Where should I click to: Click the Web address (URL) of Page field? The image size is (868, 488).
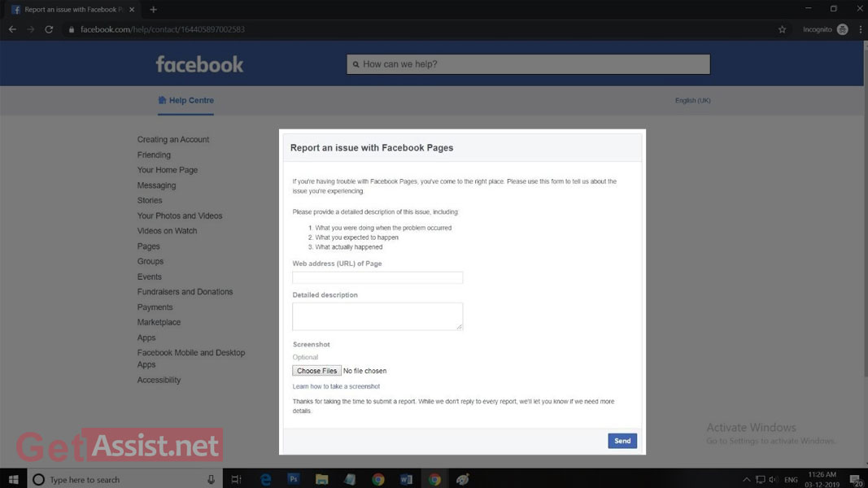pyautogui.click(x=377, y=277)
